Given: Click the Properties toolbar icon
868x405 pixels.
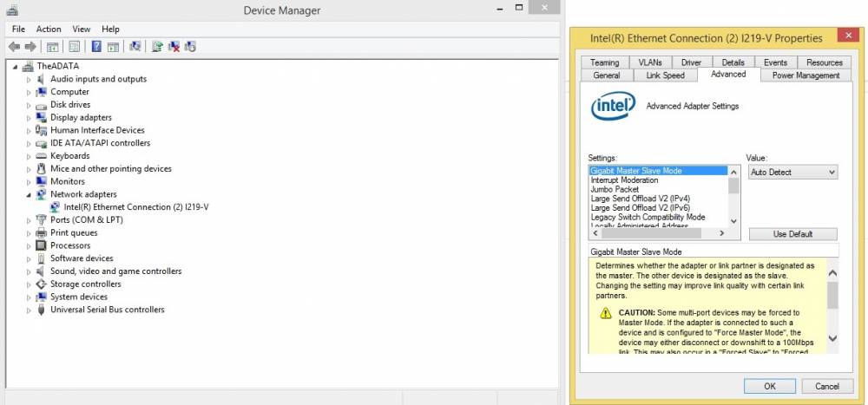Looking at the screenshot, I should tap(75, 47).
